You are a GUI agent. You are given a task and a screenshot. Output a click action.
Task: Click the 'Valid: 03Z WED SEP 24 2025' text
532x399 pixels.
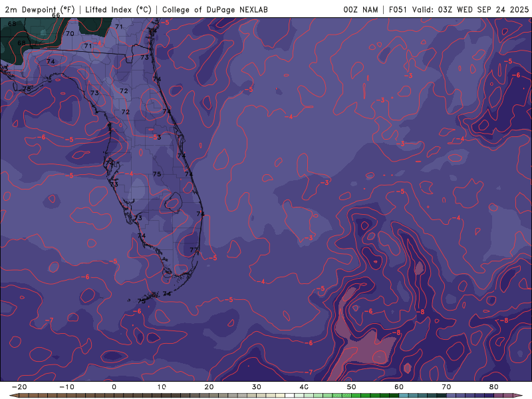click(470, 10)
